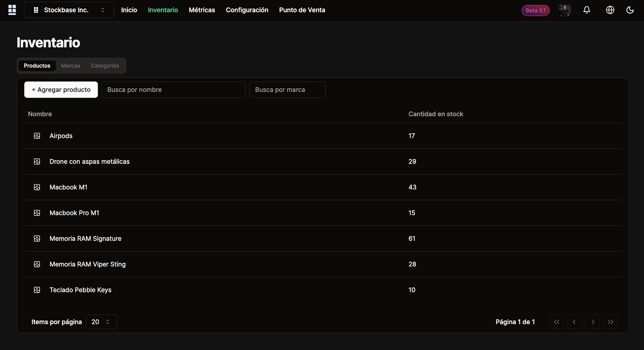Switch to the Marcas tab
Viewport: 644px width, 350px height.
point(70,66)
